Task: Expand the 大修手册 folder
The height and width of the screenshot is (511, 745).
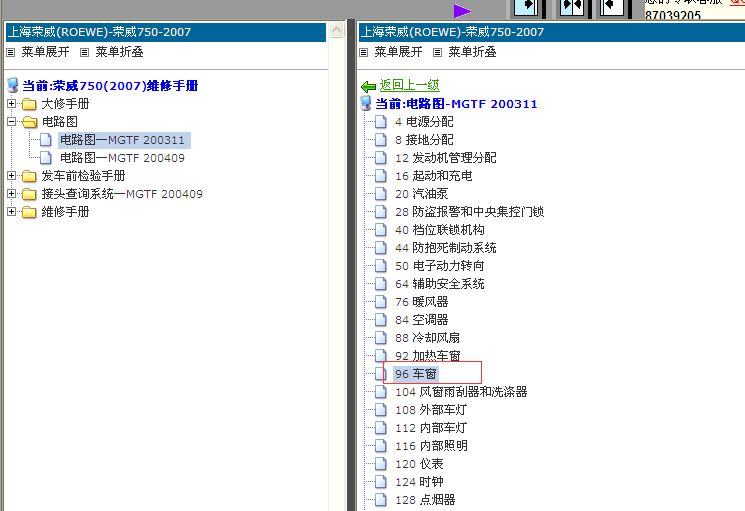Action: pyautogui.click(x=11, y=103)
